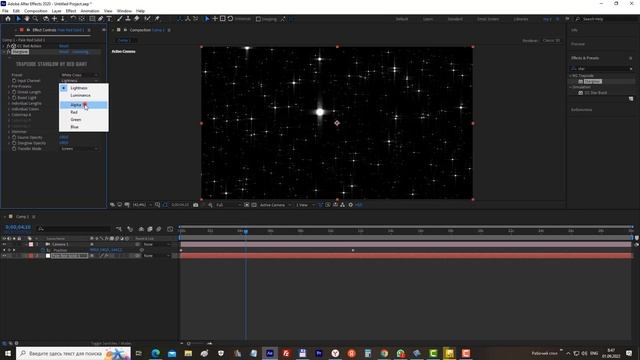Select the Zoom magnifier tool

click(x=36, y=19)
